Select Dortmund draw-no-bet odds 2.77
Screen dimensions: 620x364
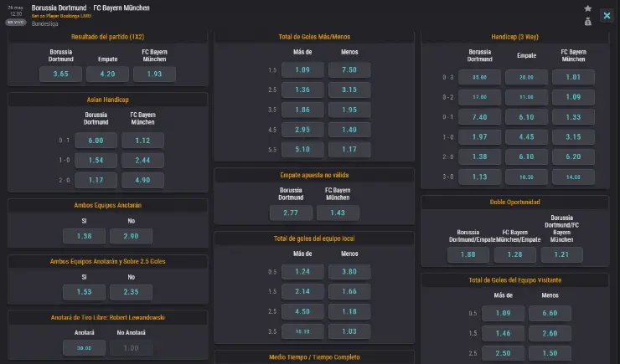click(x=291, y=213)
